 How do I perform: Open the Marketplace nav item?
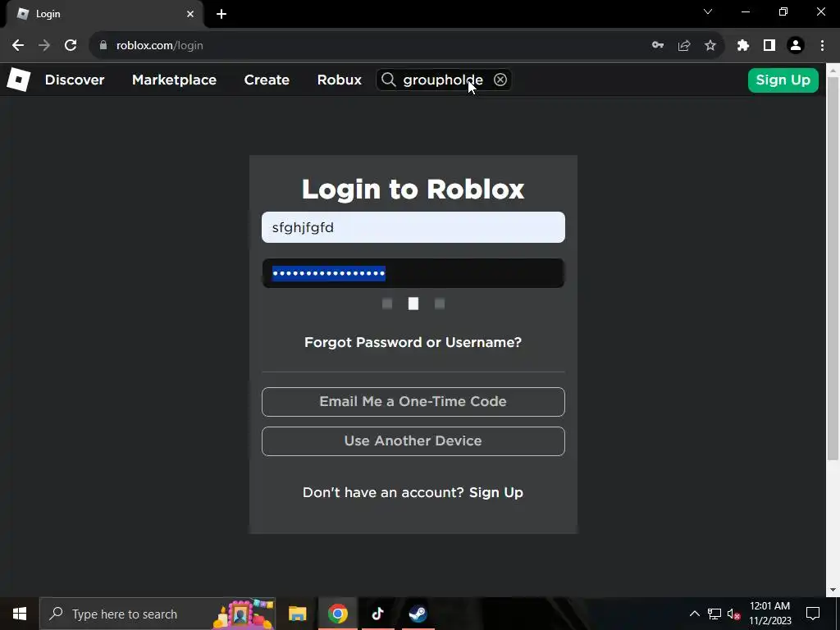(174, 80)
